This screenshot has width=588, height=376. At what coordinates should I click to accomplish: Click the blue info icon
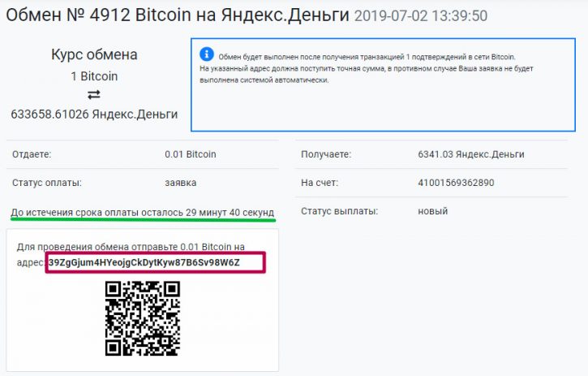tap(207, 54)
